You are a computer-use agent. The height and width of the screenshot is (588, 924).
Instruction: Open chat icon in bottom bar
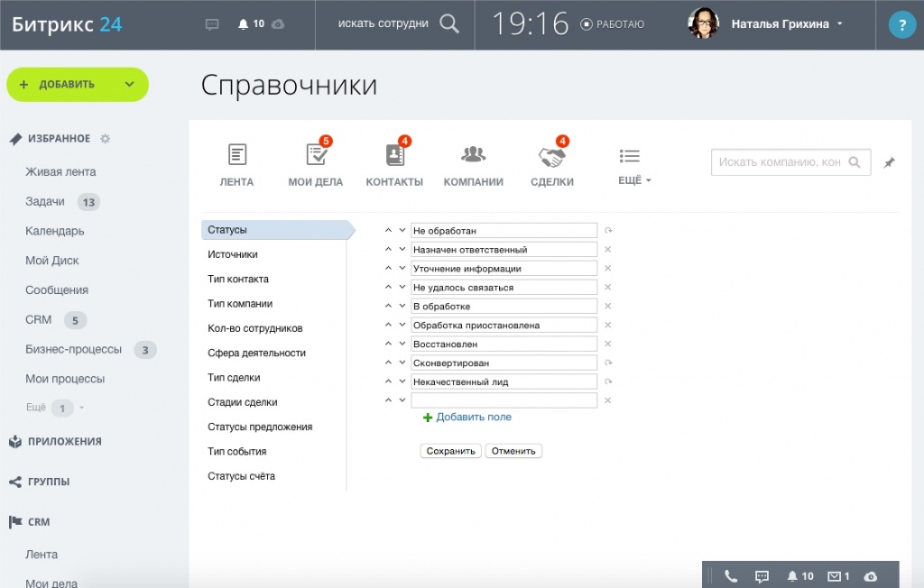tap(762, 576)
